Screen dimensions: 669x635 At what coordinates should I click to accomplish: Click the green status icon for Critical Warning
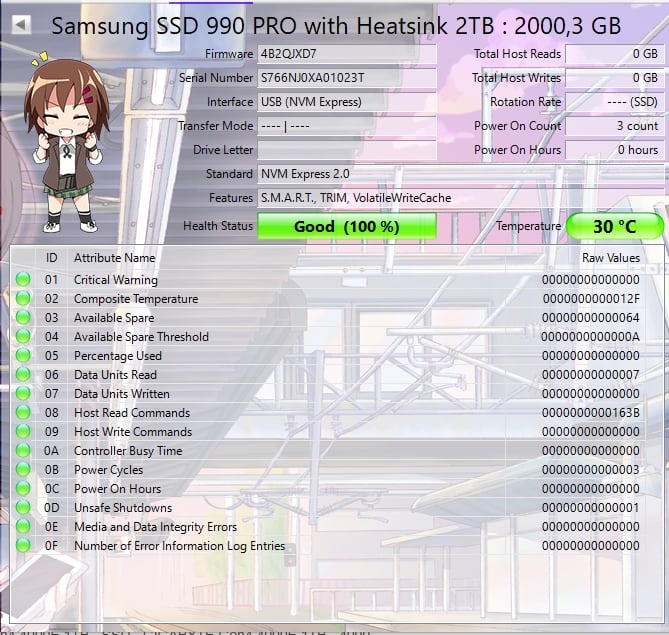(x=23, y=280)
